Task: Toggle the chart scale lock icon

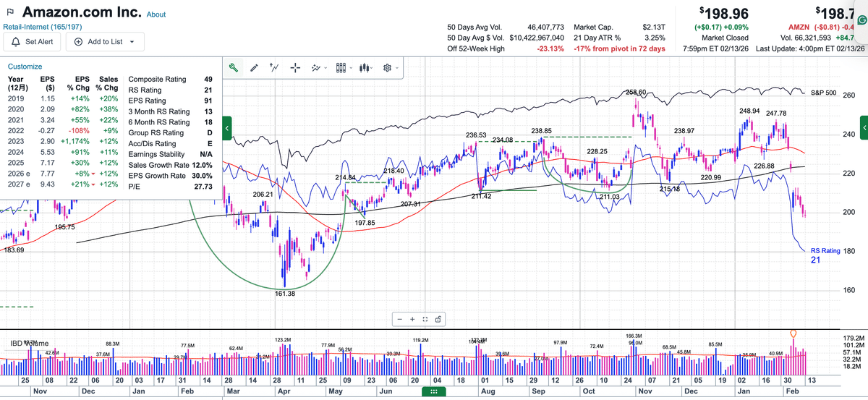Action: pyautogui.click(x=438, y=319)
